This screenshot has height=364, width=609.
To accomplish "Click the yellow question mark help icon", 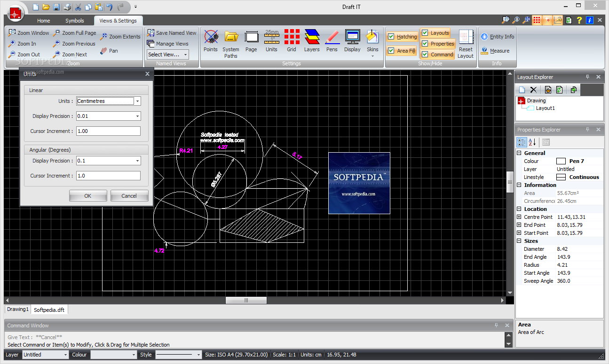I will tap(579, 20).
